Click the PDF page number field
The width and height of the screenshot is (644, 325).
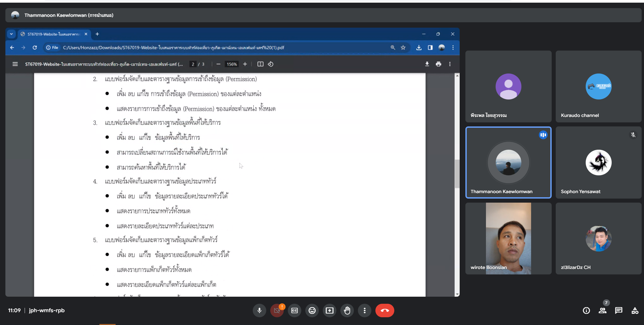pyautogui.click(x=193, y=64)
